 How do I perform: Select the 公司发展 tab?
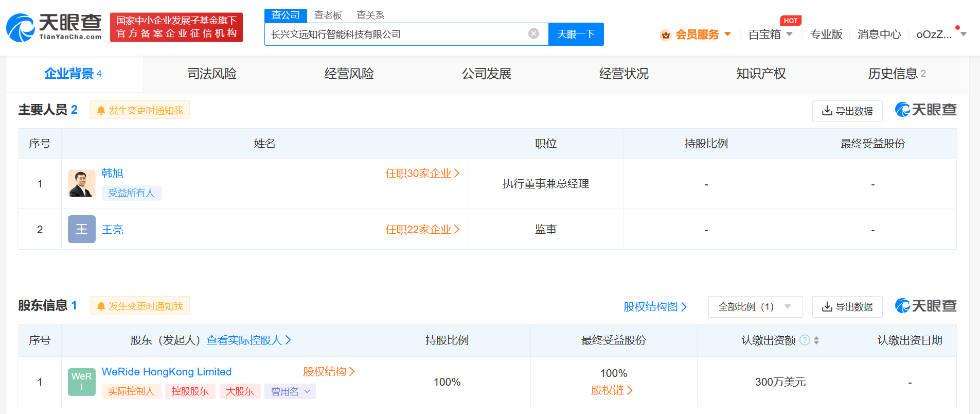(x=487, y=74)
